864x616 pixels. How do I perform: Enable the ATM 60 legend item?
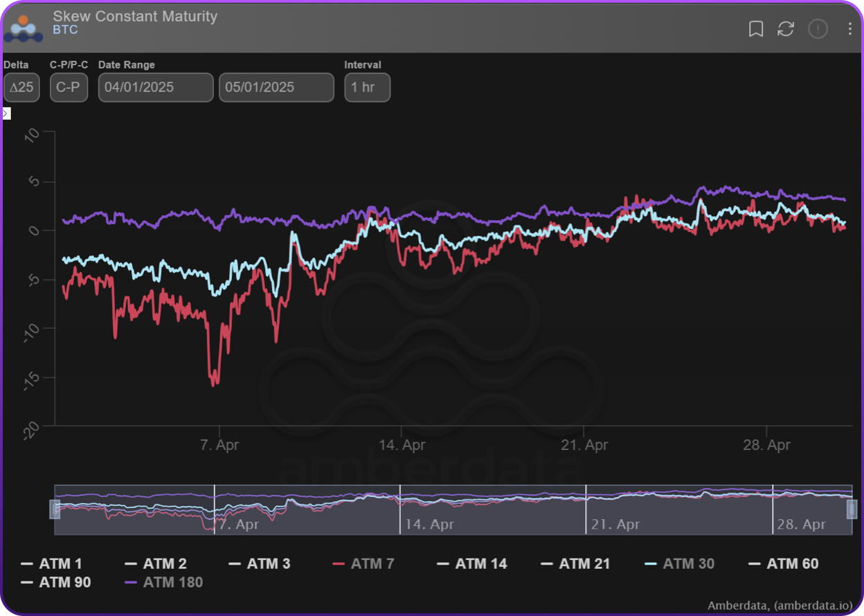pyautogui.click(x=783, y=564)
